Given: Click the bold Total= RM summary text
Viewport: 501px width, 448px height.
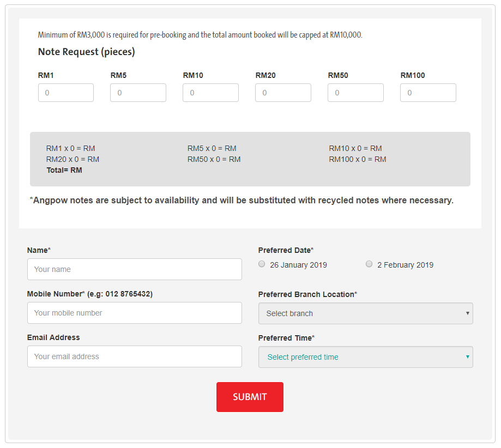Looking at the screenshot, I should coord(64,170).
